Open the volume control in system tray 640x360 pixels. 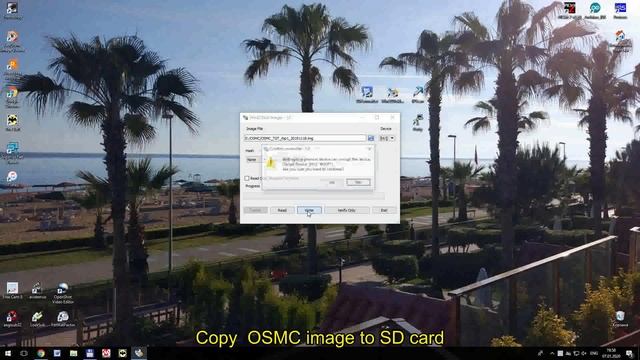(584, 353)
